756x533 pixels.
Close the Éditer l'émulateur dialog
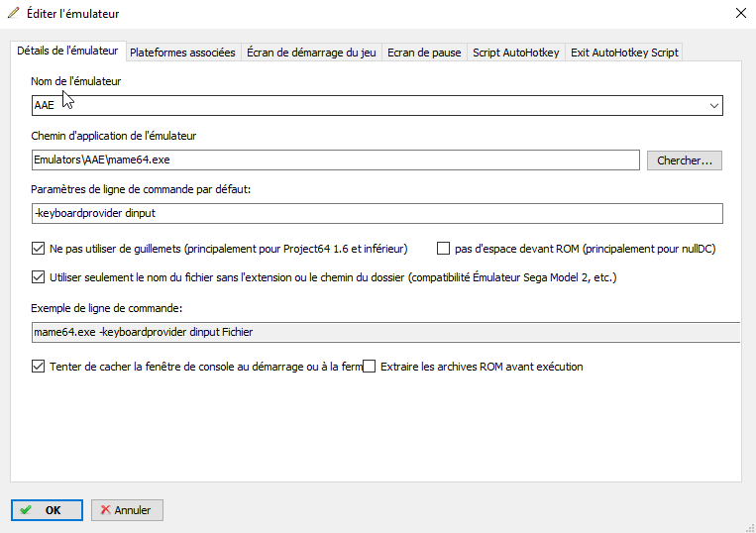(740, 13)
